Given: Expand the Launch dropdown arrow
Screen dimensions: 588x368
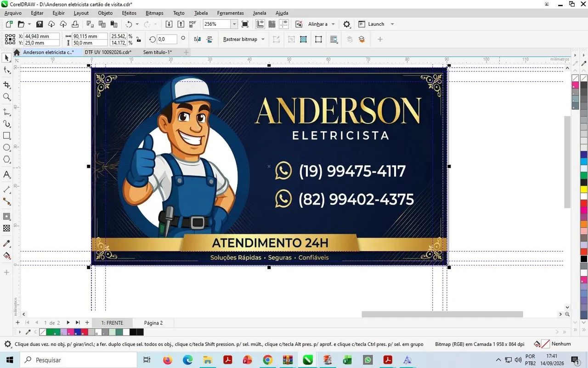Looking at the screenshot, I should pos(392,24).
